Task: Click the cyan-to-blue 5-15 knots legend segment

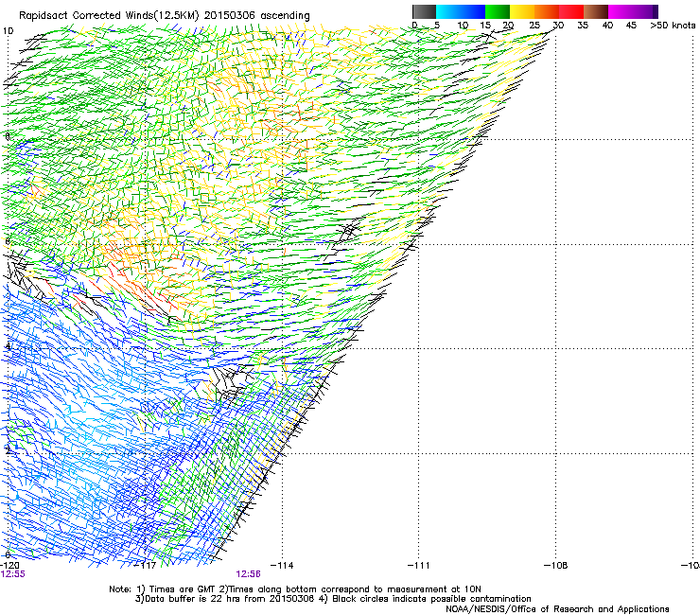Action: click(x=461, y=11)
